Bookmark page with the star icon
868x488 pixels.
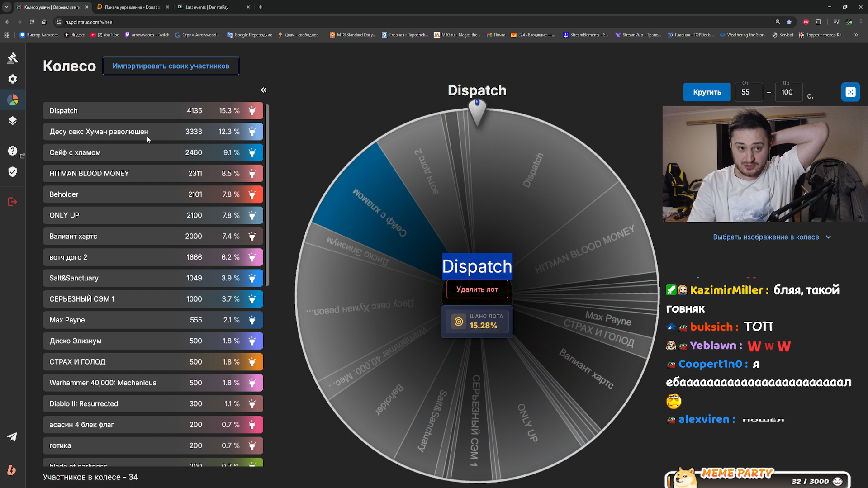click(x=789, y=22)
